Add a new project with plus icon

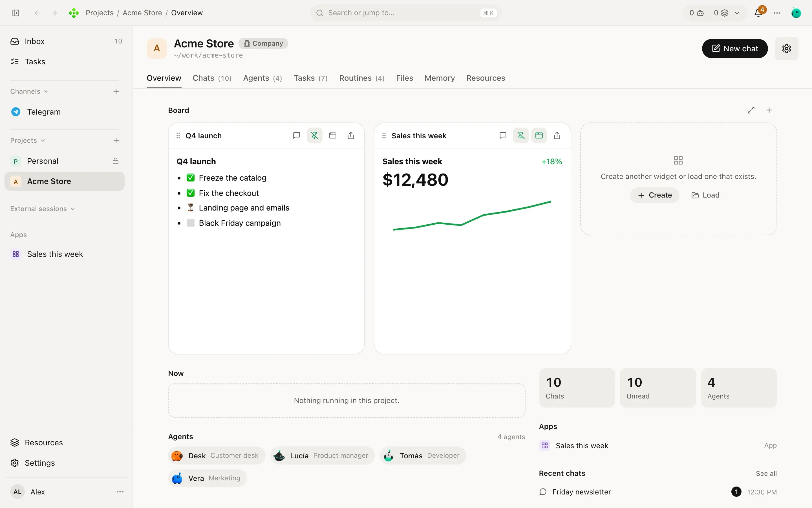coord(116,141)
